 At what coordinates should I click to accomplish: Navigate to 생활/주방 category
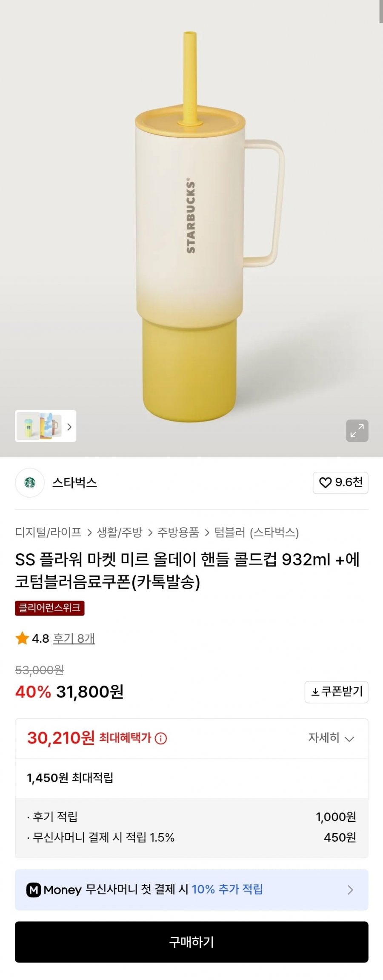point(120,533)
